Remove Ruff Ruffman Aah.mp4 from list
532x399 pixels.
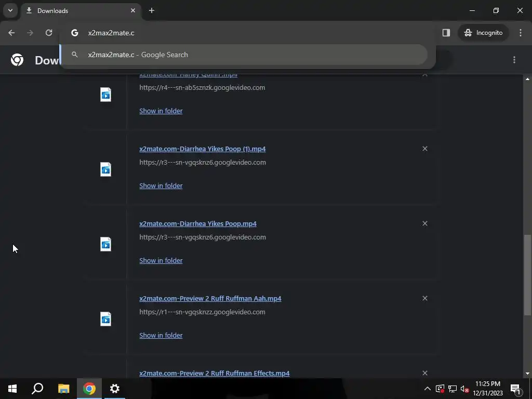tap(425, 298)
